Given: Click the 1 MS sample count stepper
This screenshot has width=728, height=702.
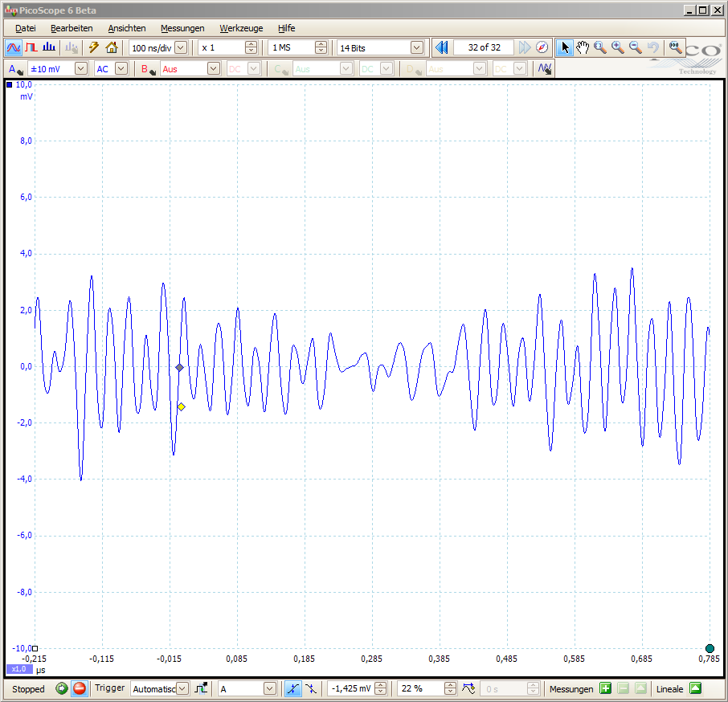Looking at the screenshot, I should tap(321, 47).
